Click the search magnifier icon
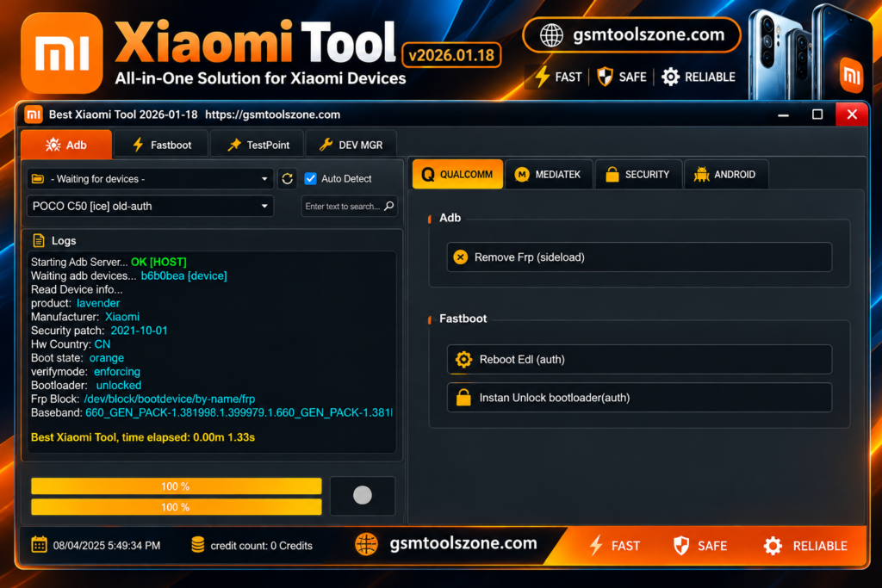 pyautogui.click(x=388, y=206)
